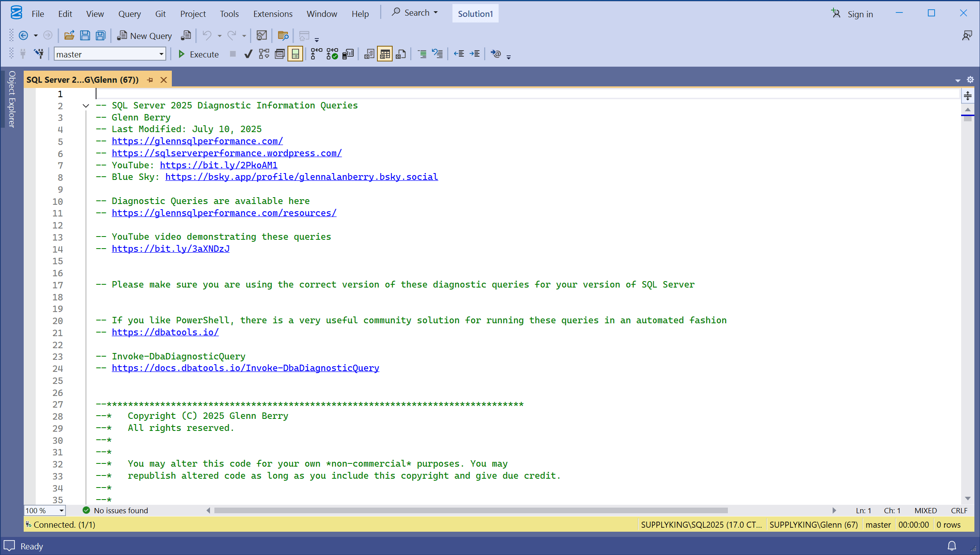
Task: Display the Estimated Execution Plan icon
Action: (264, 54)
